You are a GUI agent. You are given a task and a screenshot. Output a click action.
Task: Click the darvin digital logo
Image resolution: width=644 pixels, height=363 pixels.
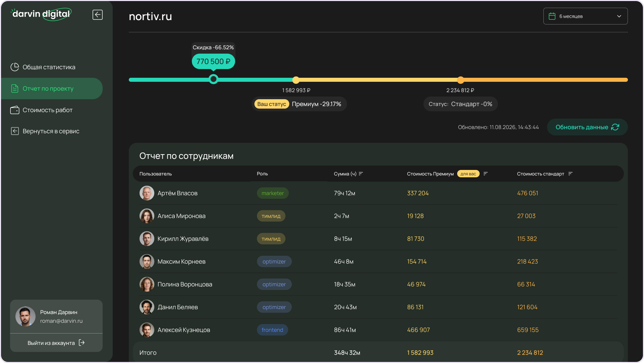41,14
